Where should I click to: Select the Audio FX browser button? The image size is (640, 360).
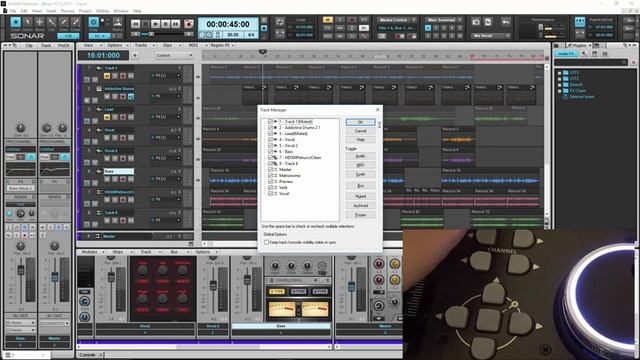coord(566,54)
